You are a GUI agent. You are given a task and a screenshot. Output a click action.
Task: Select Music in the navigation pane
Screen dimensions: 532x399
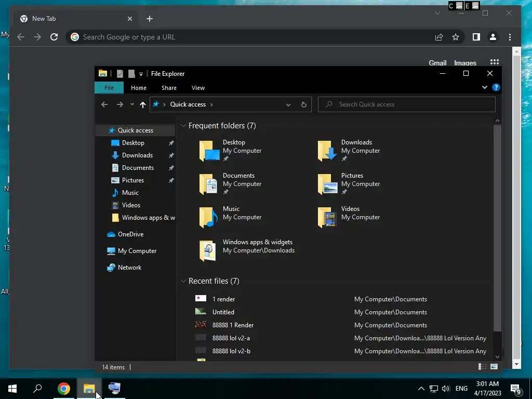[x=130, y=193]
